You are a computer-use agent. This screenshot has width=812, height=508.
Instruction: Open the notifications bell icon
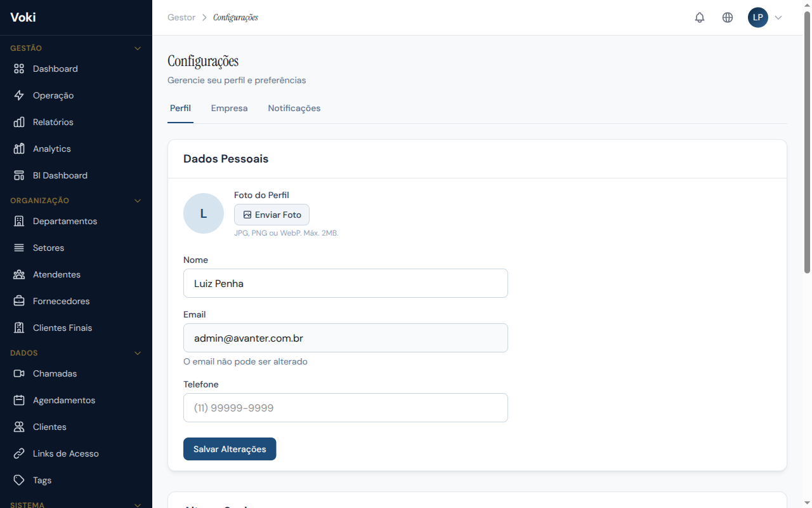point(700,18)
